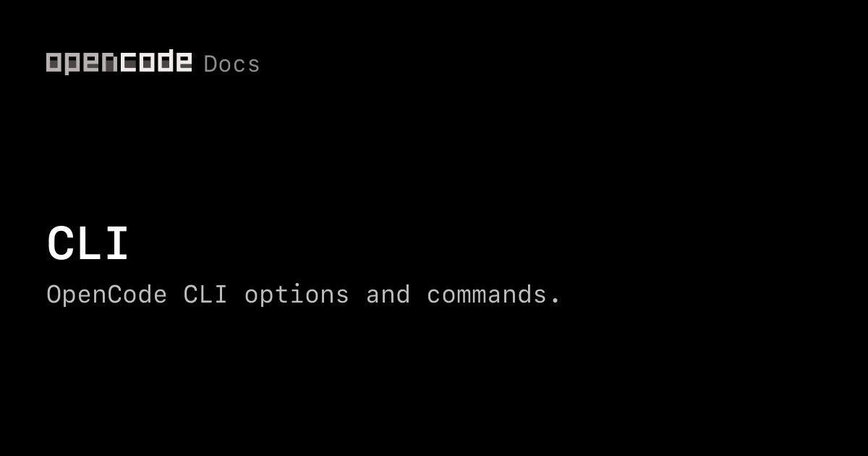Screen dimensions: 868x456
Task: Click the letter C of the CLI heading
Action: click(60, 244)
